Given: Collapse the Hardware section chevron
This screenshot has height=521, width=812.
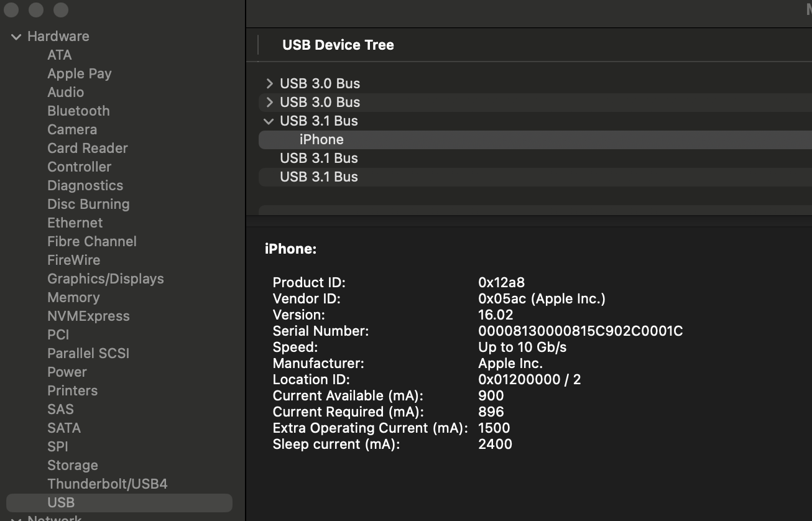Looking at the screenshot, I should (x=16, y=37).
